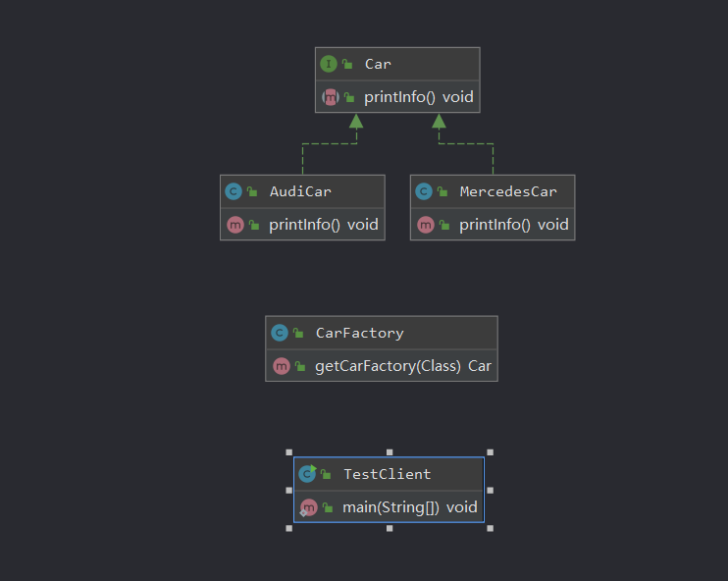728x581 pixels.
Task: Click the public visibility icon beside AudiCar title
Action: tap(252, 191)
